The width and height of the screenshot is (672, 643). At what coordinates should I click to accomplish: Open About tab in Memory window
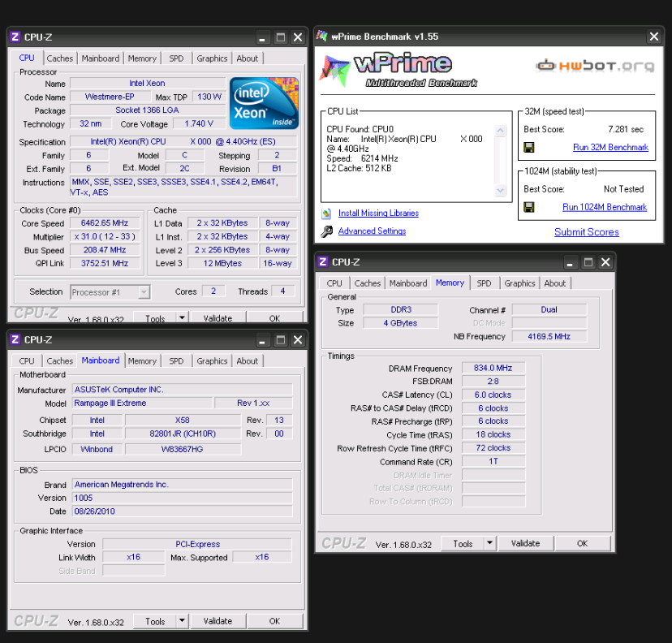555,283
